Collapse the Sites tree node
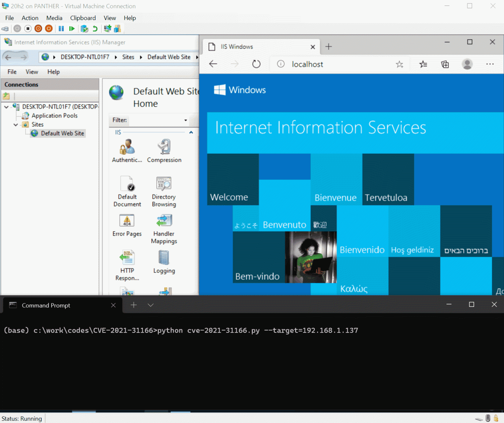Image resolution: width=504 pixels, height=423 pixels. pyautogui.click(x=16, y=125)
